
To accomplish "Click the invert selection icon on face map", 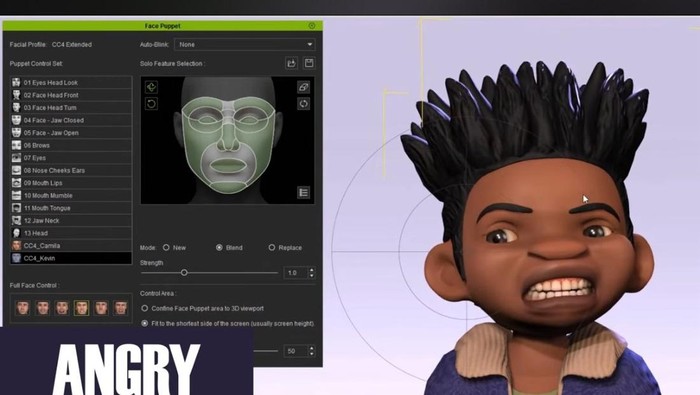I will point(304,104).
